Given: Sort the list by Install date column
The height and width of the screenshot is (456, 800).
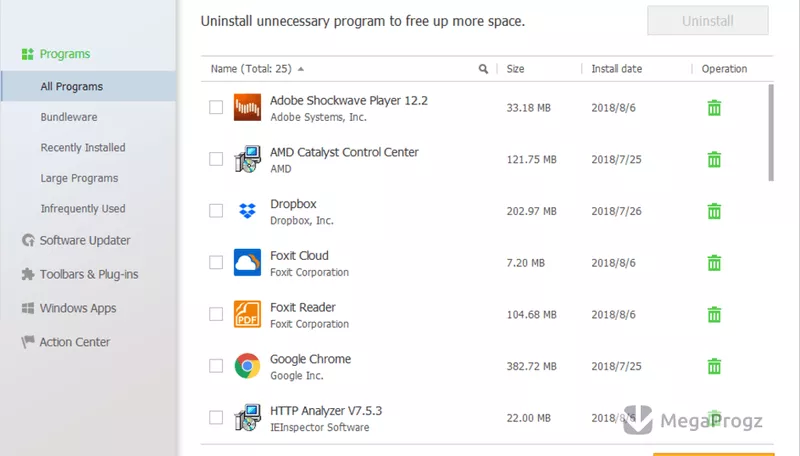Looking at the screenshot, I should point(616,69).
